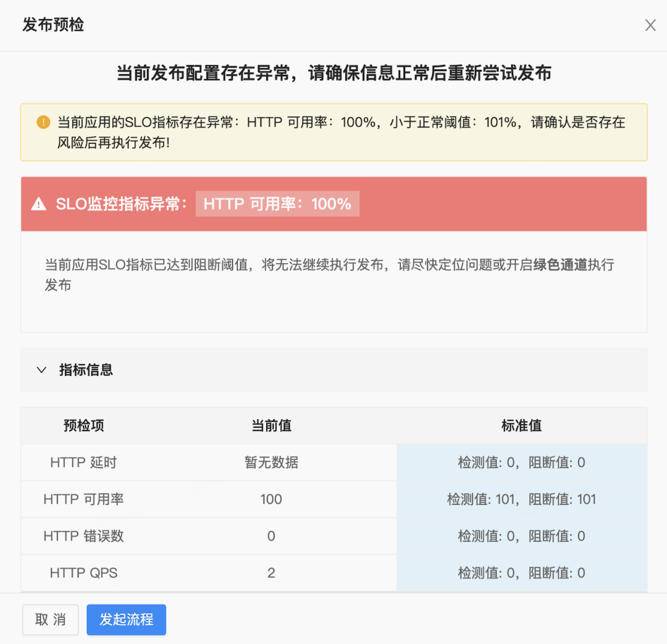
Task: Click the HTTP QPS standard value cell
Action: click(521, 573)
